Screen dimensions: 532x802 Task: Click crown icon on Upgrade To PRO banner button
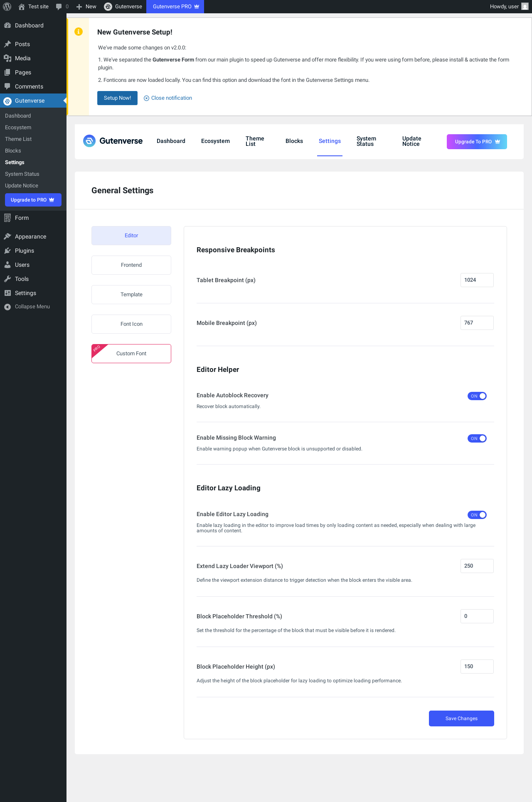(498, 142)
